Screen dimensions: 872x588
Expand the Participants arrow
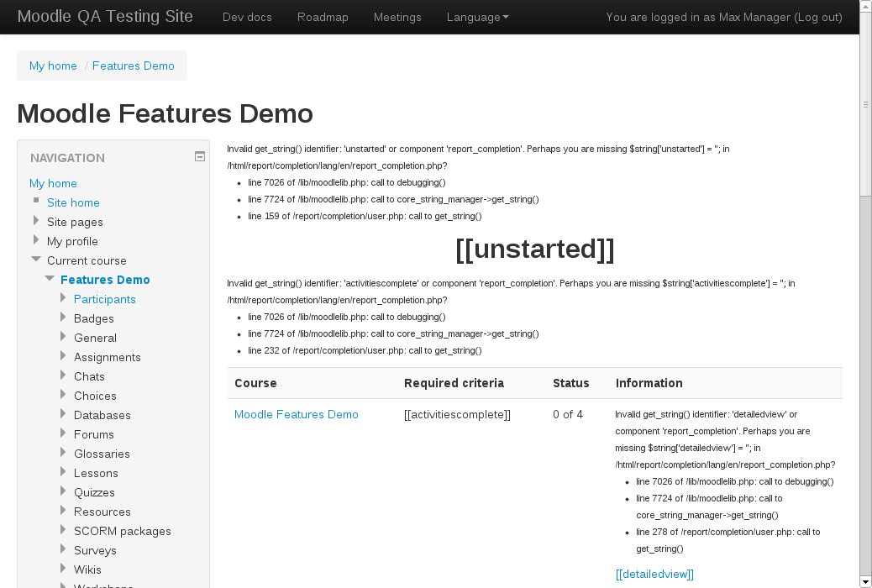click(63, 298)
